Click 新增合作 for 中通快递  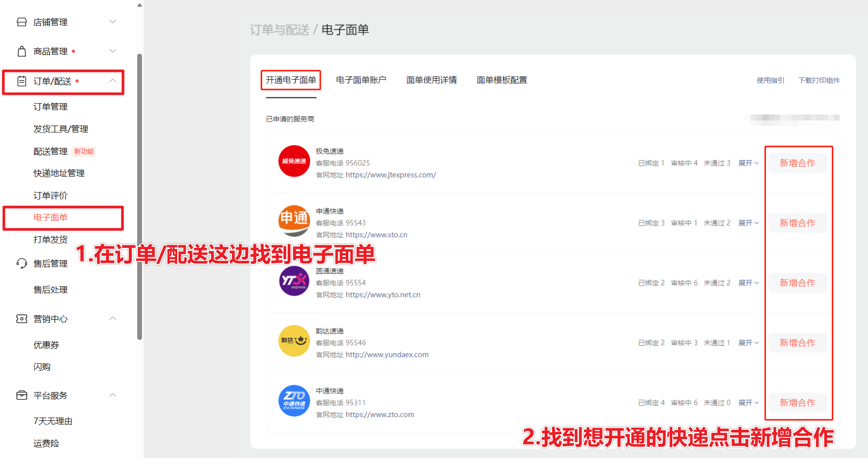click(x=797, y=403)
